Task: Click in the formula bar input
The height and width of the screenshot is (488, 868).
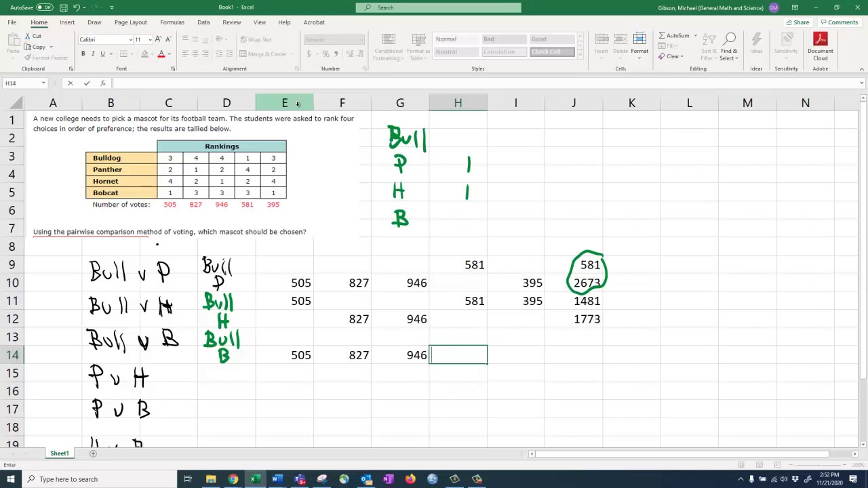Action: (484, 83)
